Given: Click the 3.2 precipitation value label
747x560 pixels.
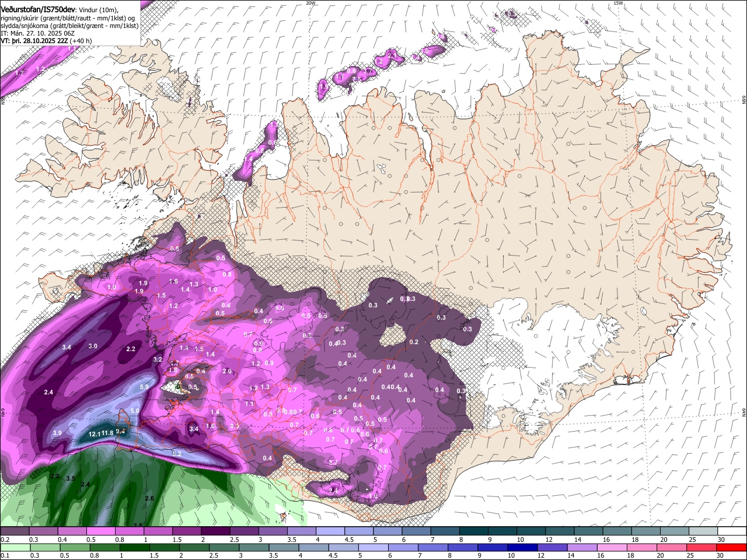Looking at the screenshot, I should click(x=158, y=359).
